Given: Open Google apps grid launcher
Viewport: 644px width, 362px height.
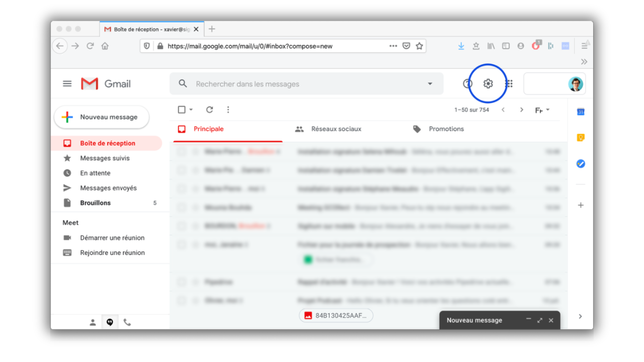Looking at the screenshot, I should tap(509, 83).
